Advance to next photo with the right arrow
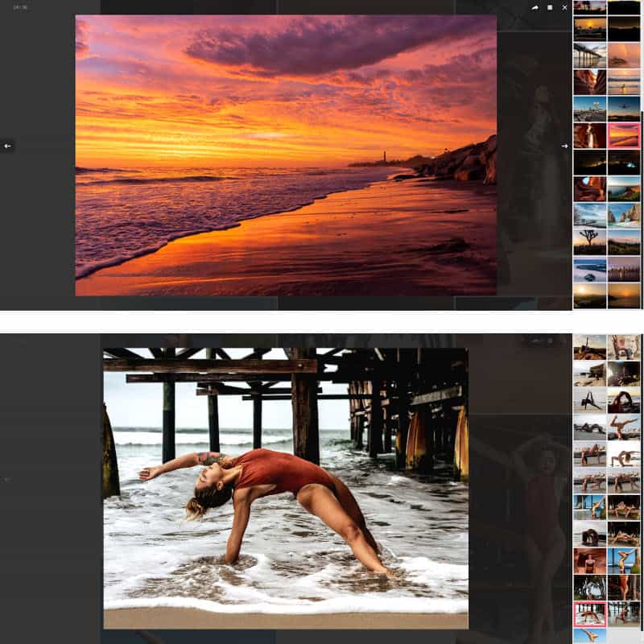Image resolution: width=644 pixels, height=644 pixels. pyautogui.click(x=564, y=146)
